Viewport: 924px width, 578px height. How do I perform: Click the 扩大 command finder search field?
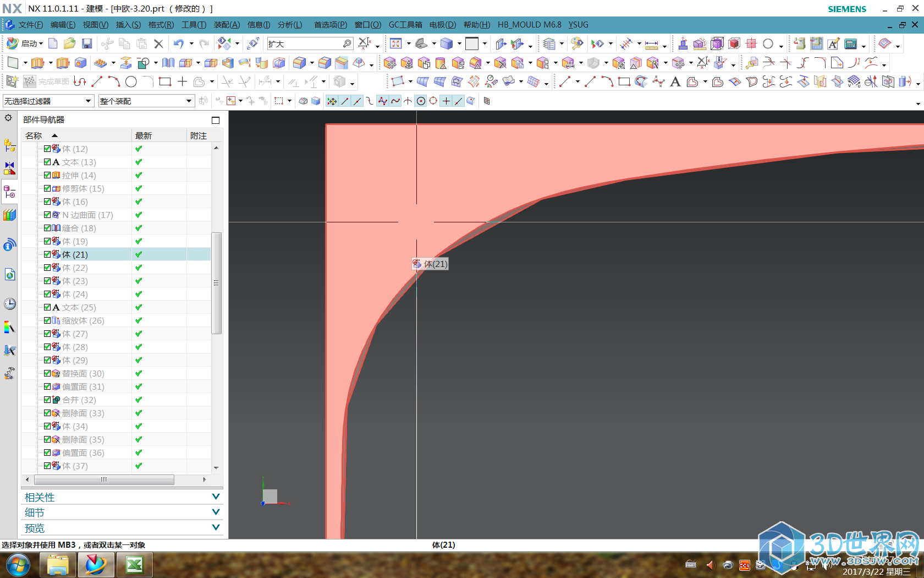coord(310,43)
